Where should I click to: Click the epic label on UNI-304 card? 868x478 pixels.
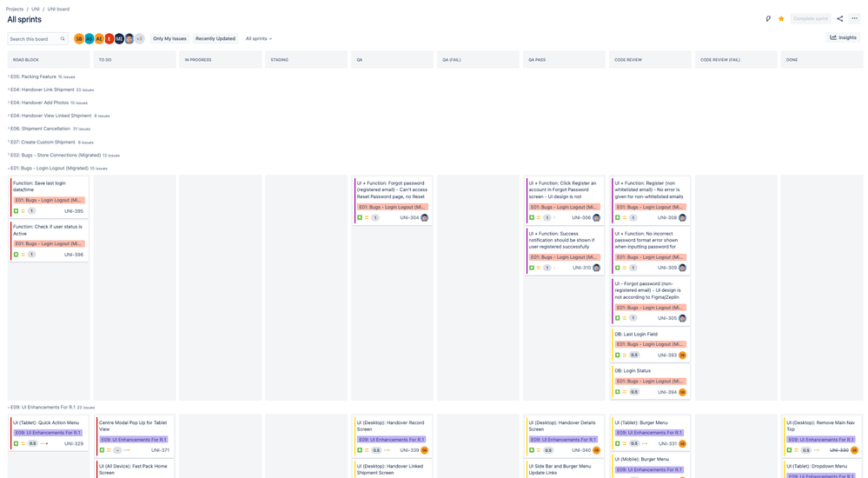pos(393,207)
